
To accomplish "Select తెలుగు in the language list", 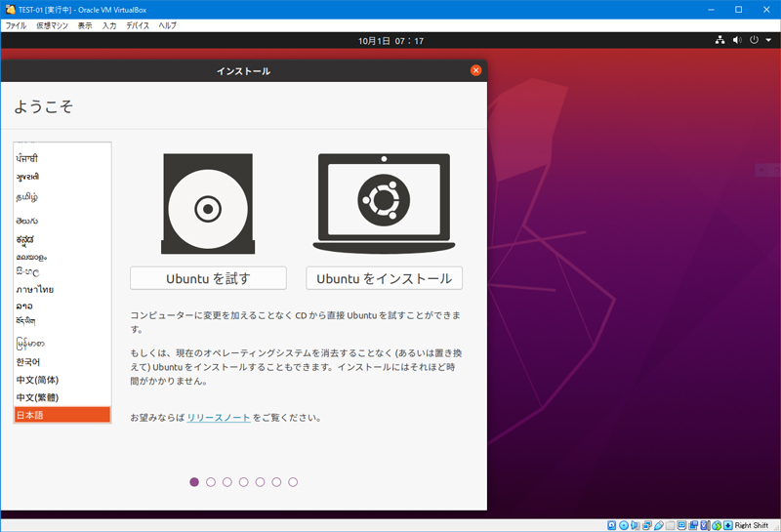I will tap(62, 221).
